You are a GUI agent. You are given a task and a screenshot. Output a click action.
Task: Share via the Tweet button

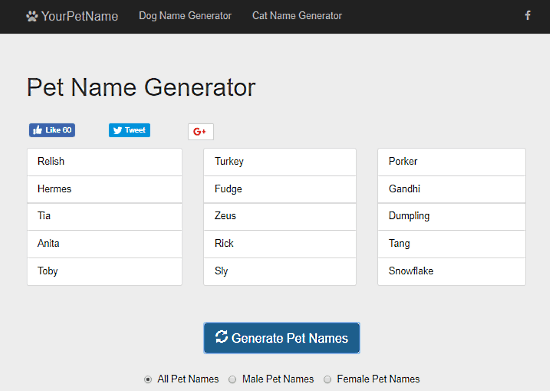pyautogui.click(x=129, y=130)
